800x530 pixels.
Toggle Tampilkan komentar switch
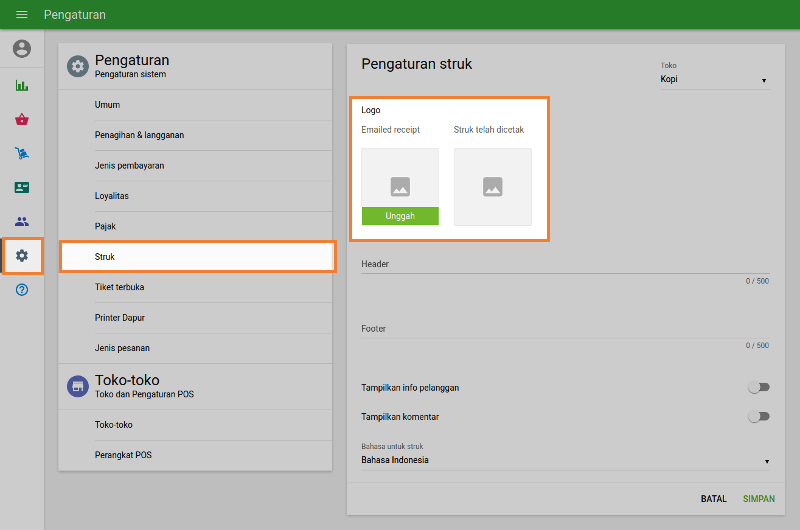coord(758,416)
